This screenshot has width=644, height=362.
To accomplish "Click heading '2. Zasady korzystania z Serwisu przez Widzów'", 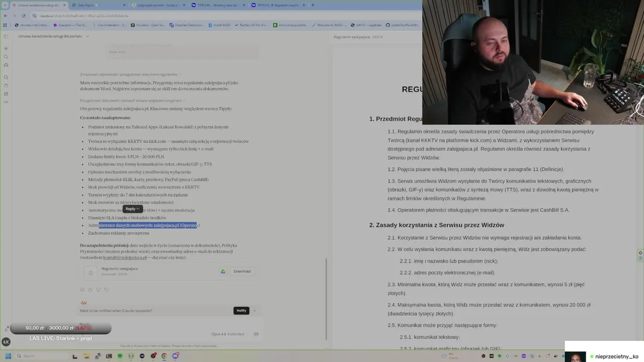I will [437, 225].
